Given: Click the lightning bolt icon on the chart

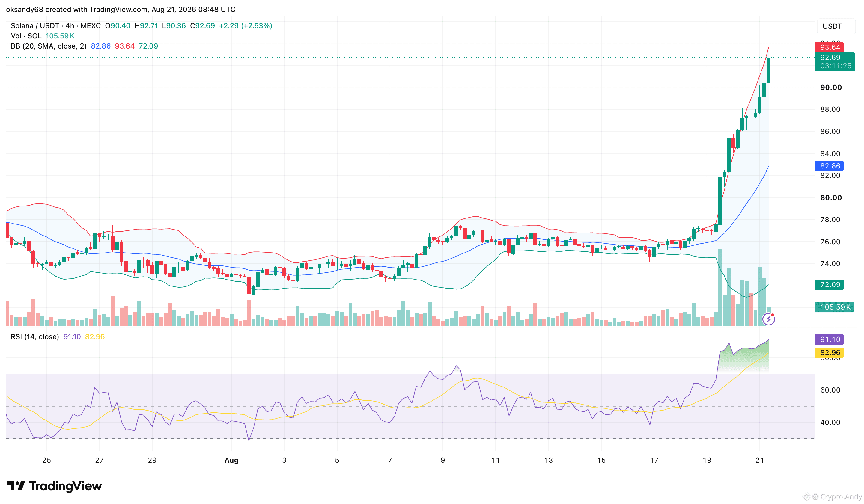Looking at the screenshot, I should (x=768, y=319).
